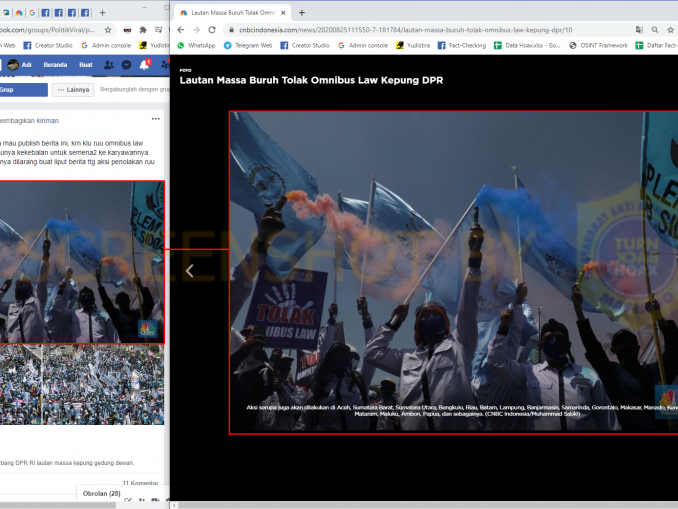Show the previous photo with the left arrow

point(189,271)
